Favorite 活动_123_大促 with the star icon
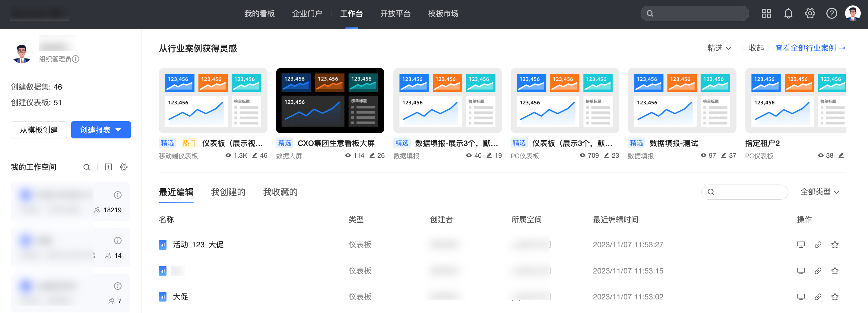Screen dimensions: 868x313 (835, 245)
